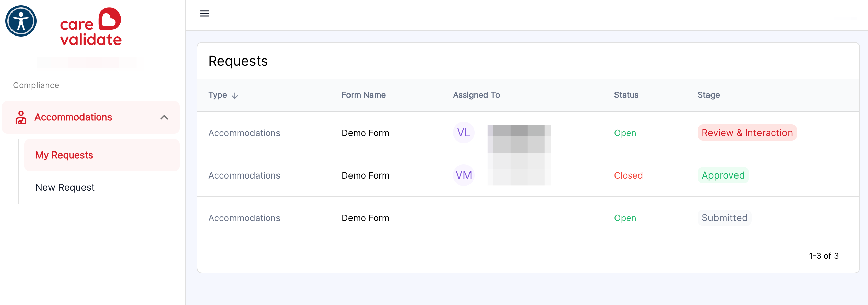The height and width of the screenshot is (305, 868).
Task: Click the Closed status text
Action: (x=628, y=175)
